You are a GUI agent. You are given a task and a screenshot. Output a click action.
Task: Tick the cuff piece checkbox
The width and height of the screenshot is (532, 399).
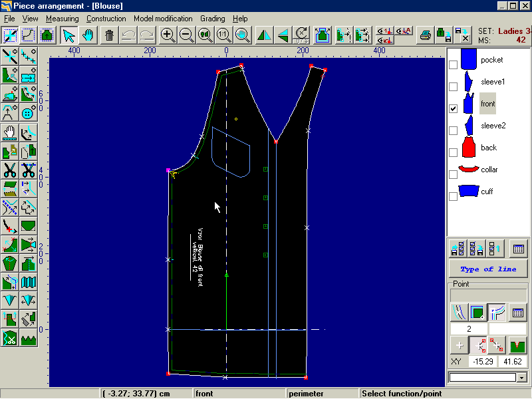[453, 196]
